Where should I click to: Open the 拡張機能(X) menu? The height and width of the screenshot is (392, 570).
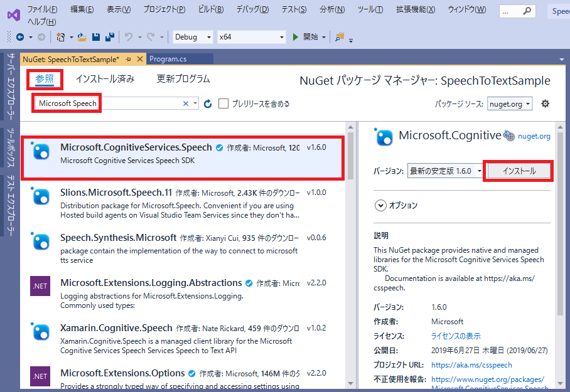416,9
